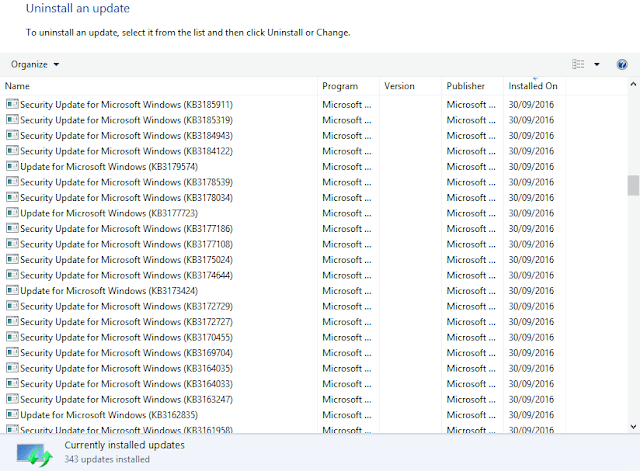Select Security Update for Microsoft Windows (KB3178539)
The height and width of the screenshot is (471, 640).
[x=127, y=182]
